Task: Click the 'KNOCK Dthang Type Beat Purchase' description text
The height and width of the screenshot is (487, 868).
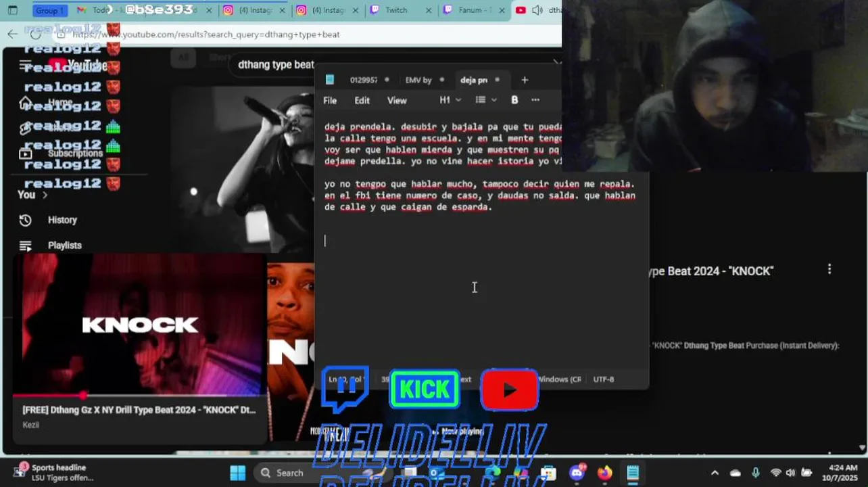Action: [746, 346]
